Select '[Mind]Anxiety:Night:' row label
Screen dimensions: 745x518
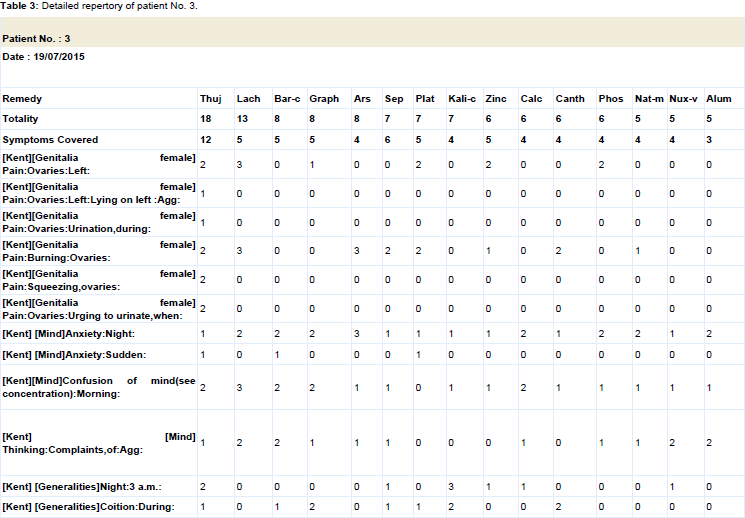click(68, 334)
